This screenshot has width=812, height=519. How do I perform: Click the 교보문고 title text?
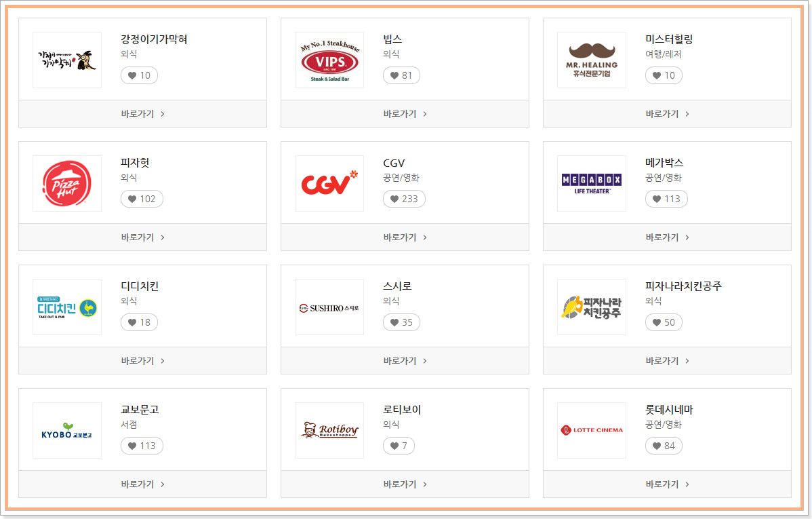tap(140, 410)
